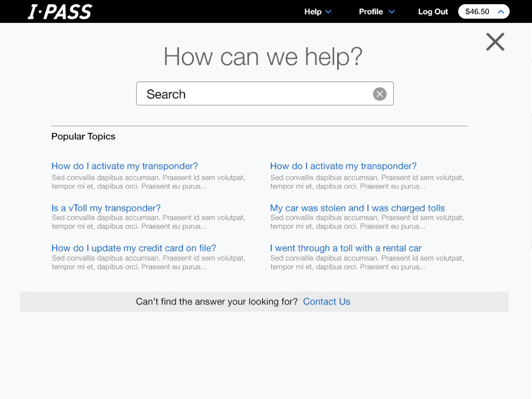Open 'How do I update my credit card on file?'
This screenshot has height=399, width=532.
point(134,248)
